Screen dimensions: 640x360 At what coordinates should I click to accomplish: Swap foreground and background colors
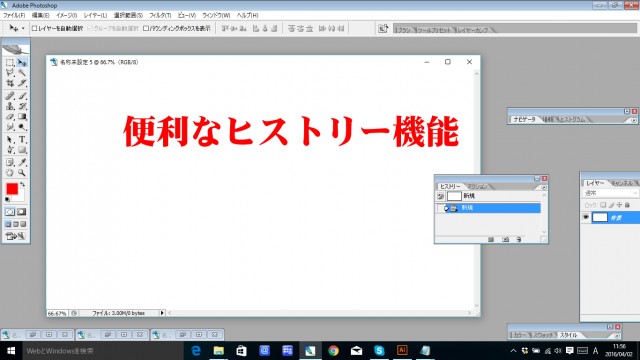coord(22,185)
